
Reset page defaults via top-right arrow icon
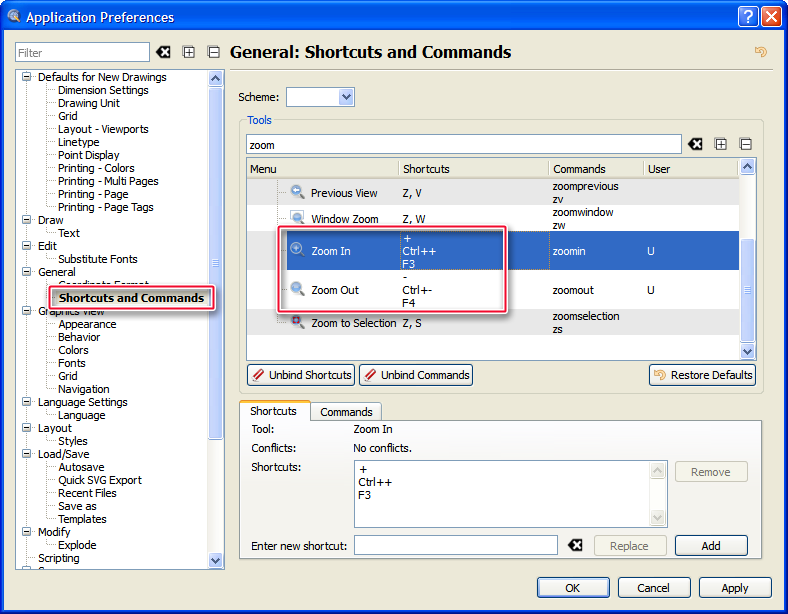coord(760,51)
